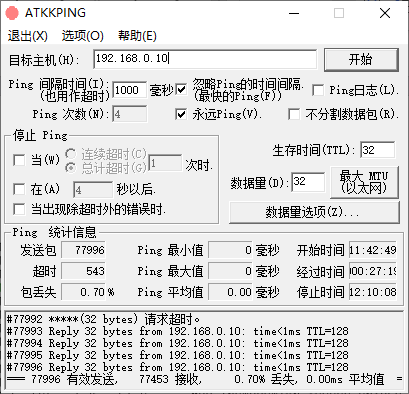409x394 pixels.
Task: Enable 不分割数据包(R) checkbox
Action: point(294,114)
